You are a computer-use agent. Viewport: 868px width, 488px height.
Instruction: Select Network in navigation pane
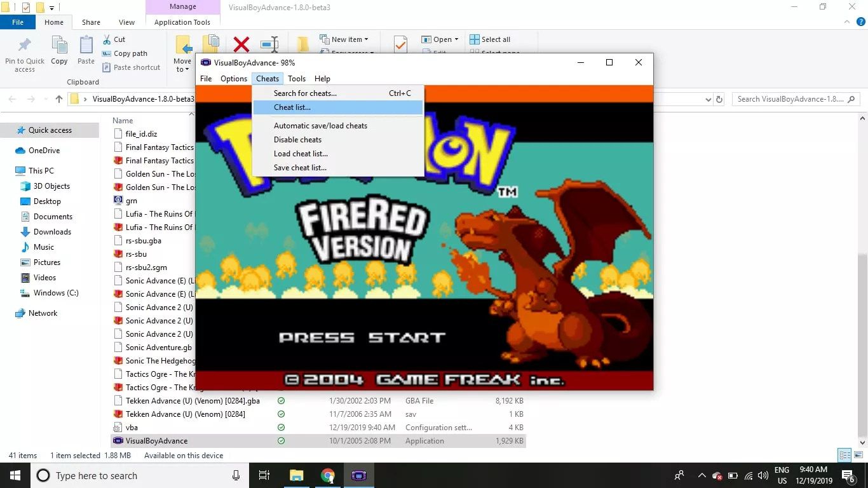(43, 313)
